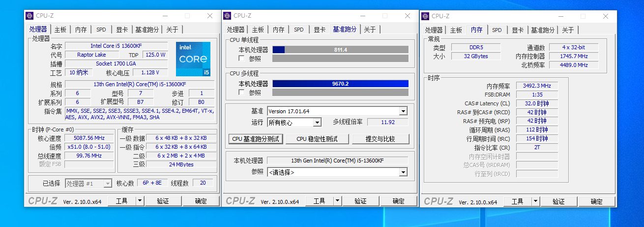
Task: Click the CAS# Latency value 32.0 时钟
Action: [537, 103]
